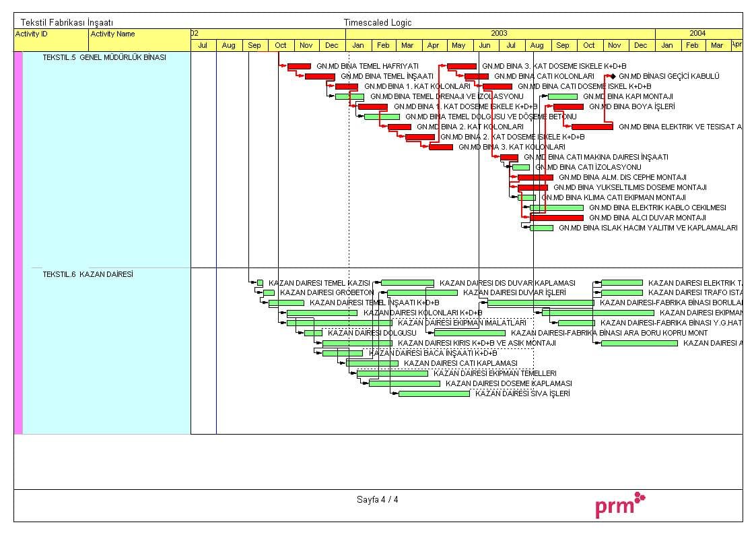756x535 pixels.
Task: Click the magenta band on the left edge
Action: (18, 243)
